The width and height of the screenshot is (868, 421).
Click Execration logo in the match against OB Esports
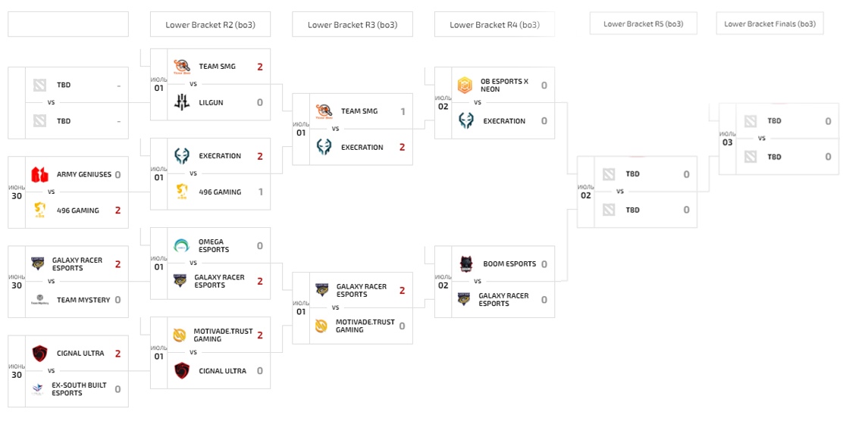coord(466,121)
